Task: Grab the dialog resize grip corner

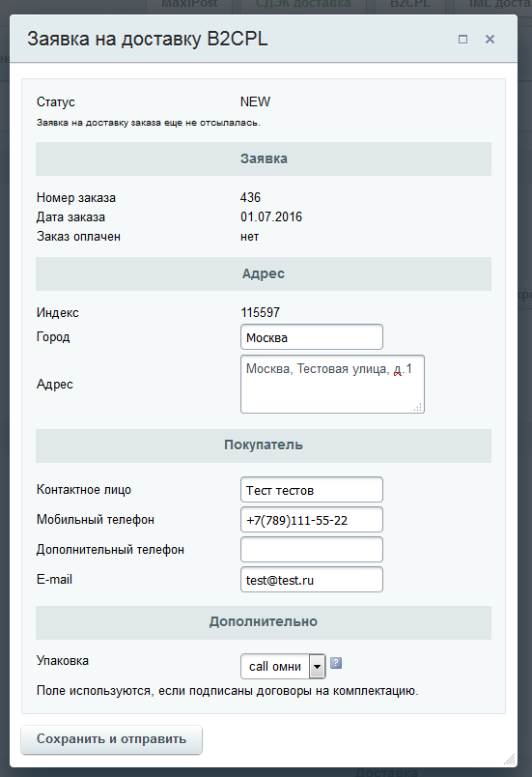Action: click(x=509, y=759)
